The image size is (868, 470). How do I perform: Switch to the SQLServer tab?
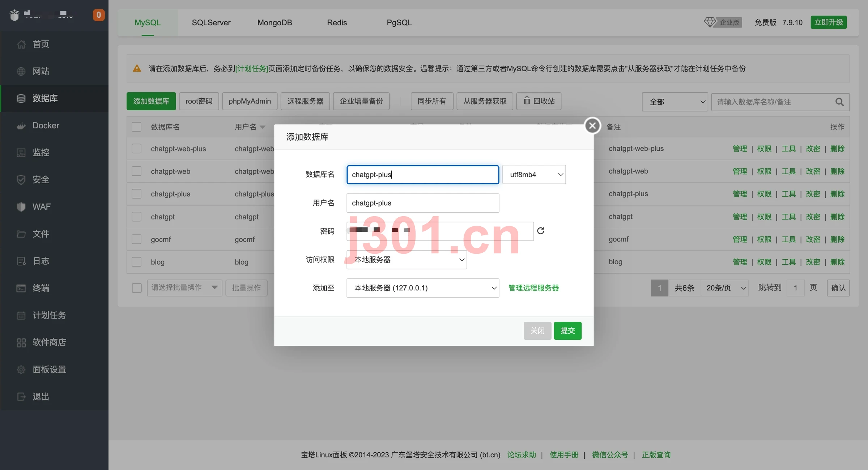coord(211,22)
